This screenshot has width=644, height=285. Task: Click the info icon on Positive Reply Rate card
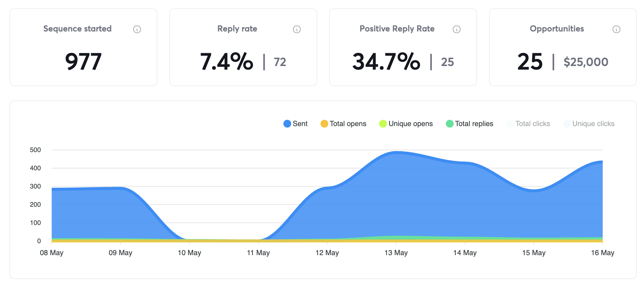pos(456,29)
